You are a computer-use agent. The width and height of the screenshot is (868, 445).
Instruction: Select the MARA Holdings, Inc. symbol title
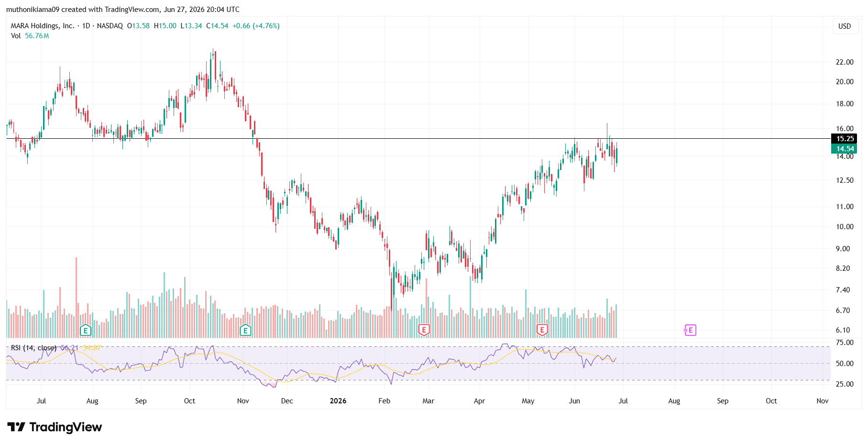(43, 26)
